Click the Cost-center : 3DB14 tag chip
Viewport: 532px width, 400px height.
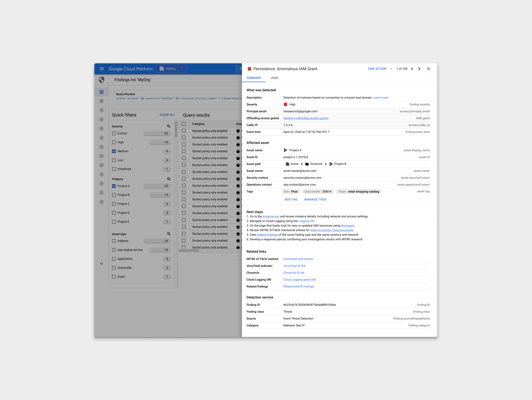[x=318, y=192]
